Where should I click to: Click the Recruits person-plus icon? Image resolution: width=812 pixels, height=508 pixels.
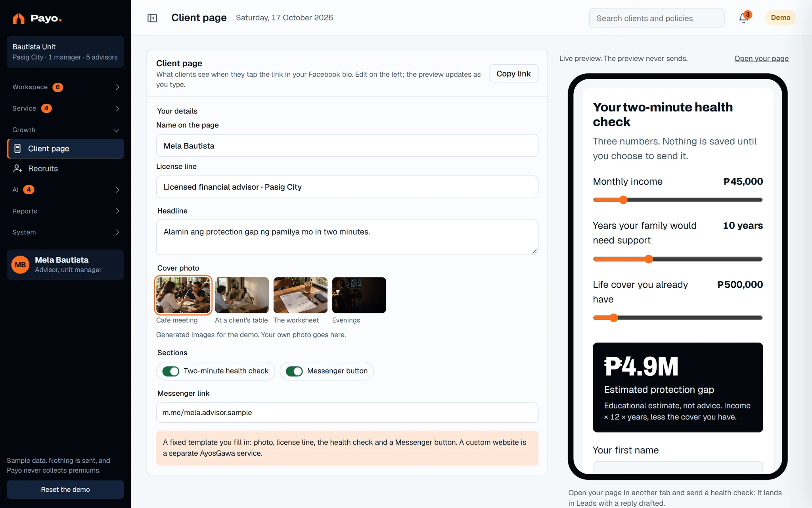[x=17, y=169]
